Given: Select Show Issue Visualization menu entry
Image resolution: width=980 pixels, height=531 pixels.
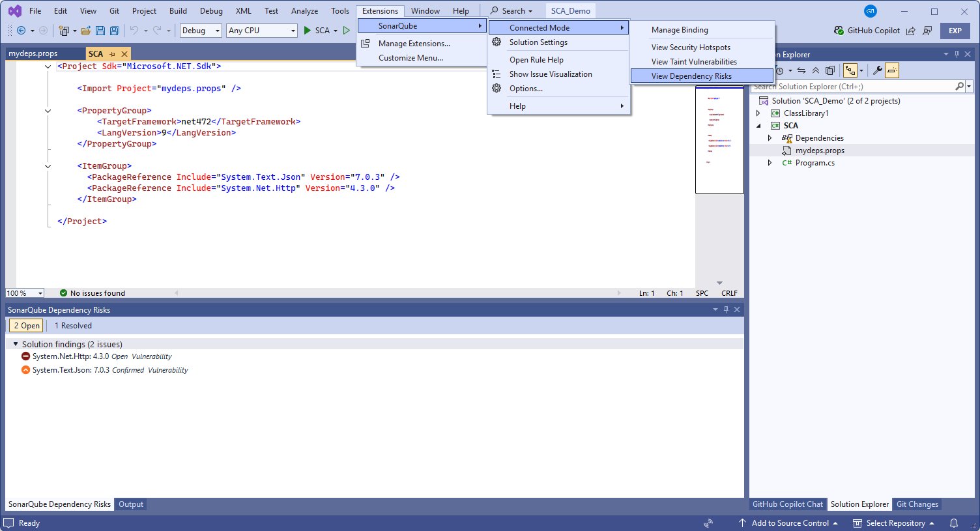Looking at the screenshot, I should [x=558, y=74].
